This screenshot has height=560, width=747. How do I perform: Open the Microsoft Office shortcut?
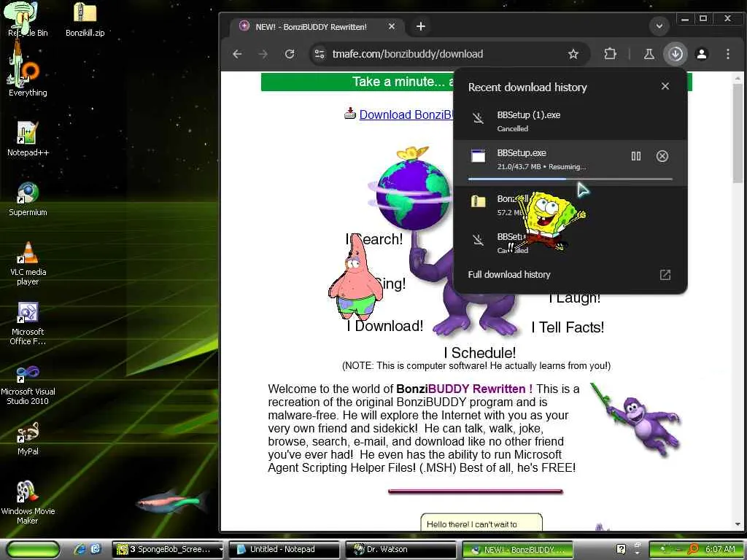click(27, 323)
